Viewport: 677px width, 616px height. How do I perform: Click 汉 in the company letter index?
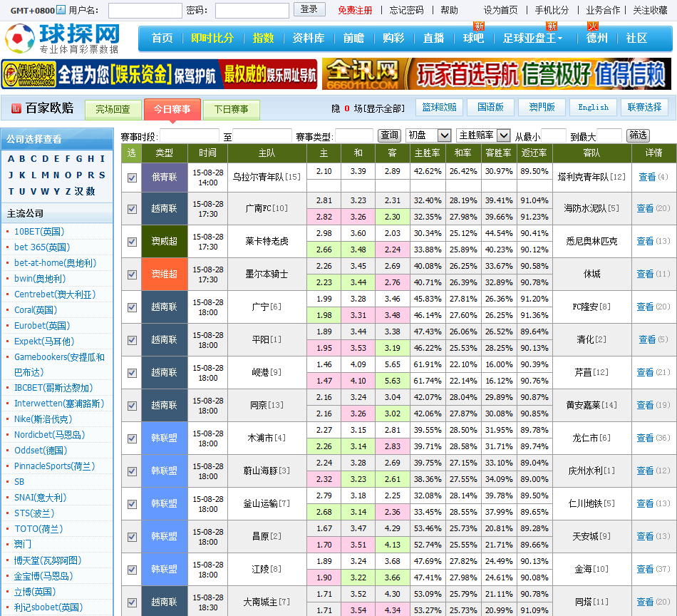pos(78,191)
